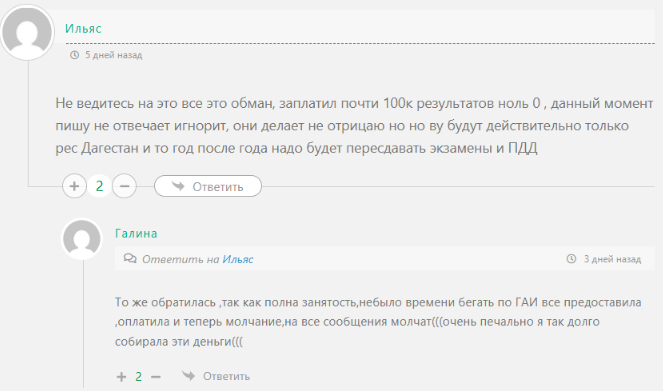Viewport: 663px width, 391px height.
Task: Open Галина author name link
Action: pyautogui.click(x=136, y=233)
